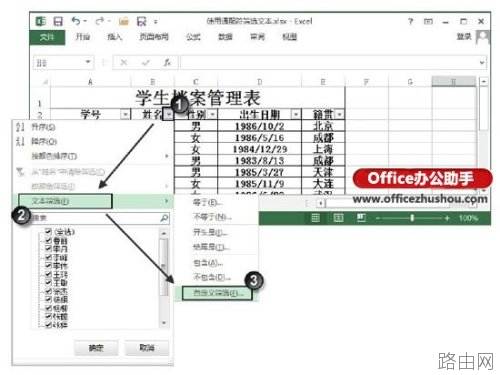Choose 不等于 in the text filter submenu
The height and width of the screenshot is (375, 500).
[x=217, y=217]
